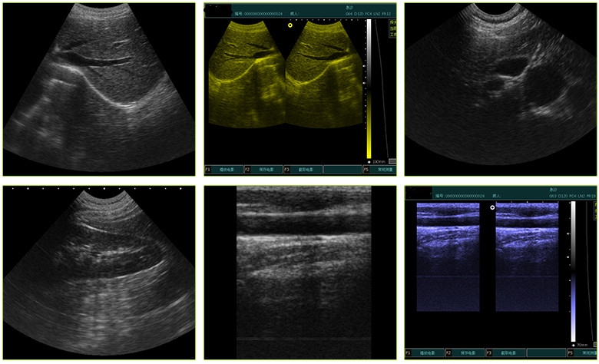Open the top-left liver ultrasound image

click(99, 89)
